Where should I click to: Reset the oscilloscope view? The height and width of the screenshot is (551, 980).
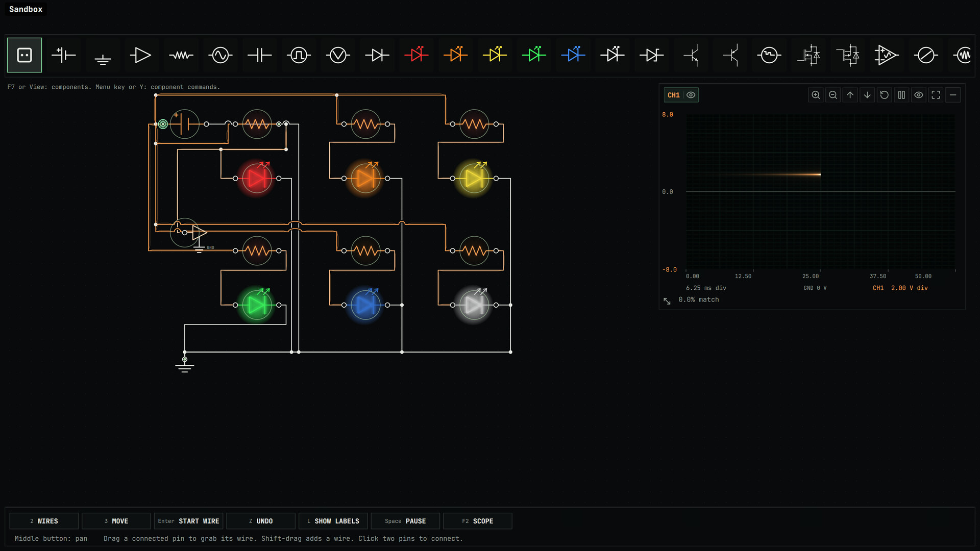pyautogui.click(x=885, y=95)
